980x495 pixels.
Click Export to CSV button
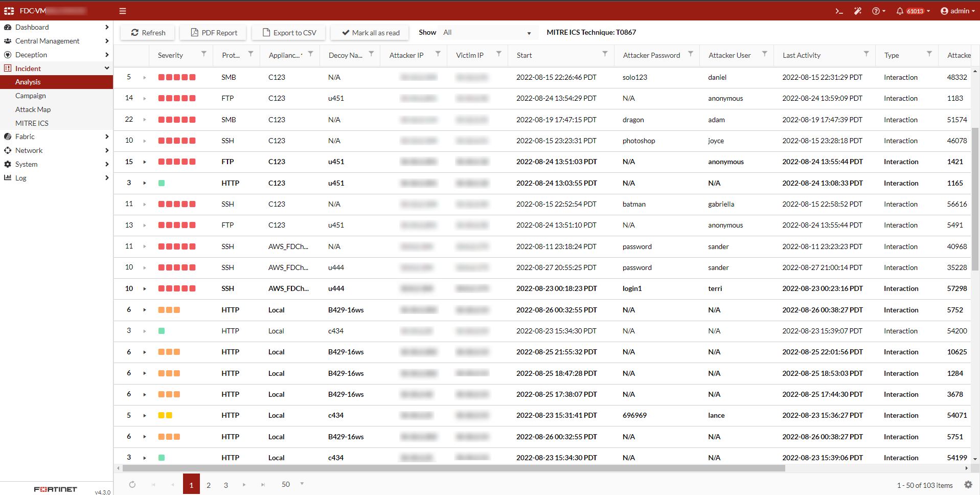pyautogui.click(x=289, y=33)
